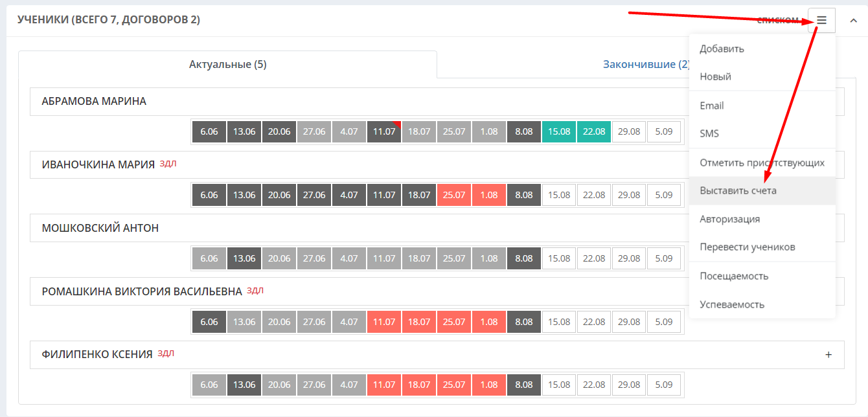Click the ЗДЛ mark next to Ромашкина Виктория

[x=255, y=291]
